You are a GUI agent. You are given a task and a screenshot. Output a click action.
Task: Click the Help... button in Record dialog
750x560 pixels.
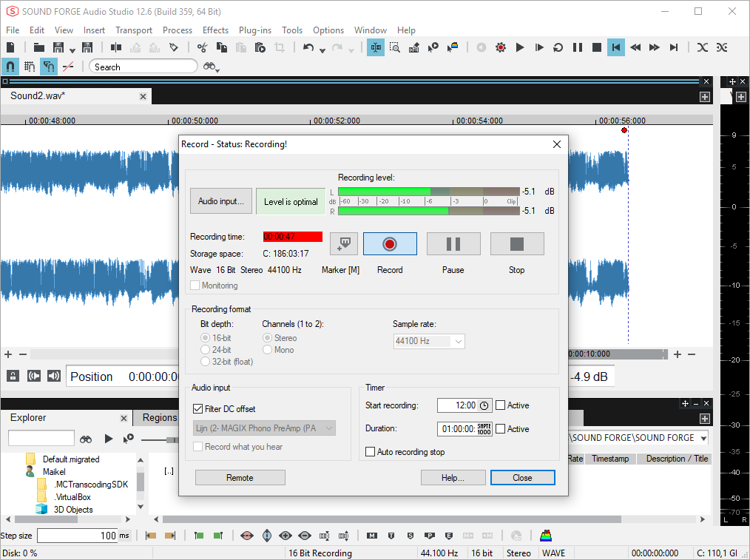pyautogui.click(x=453, y=478)
